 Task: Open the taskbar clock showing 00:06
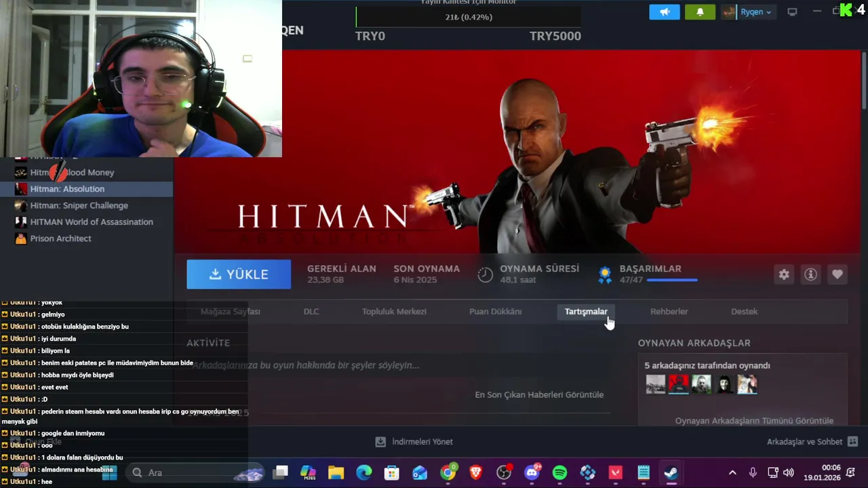pos(822,472)
